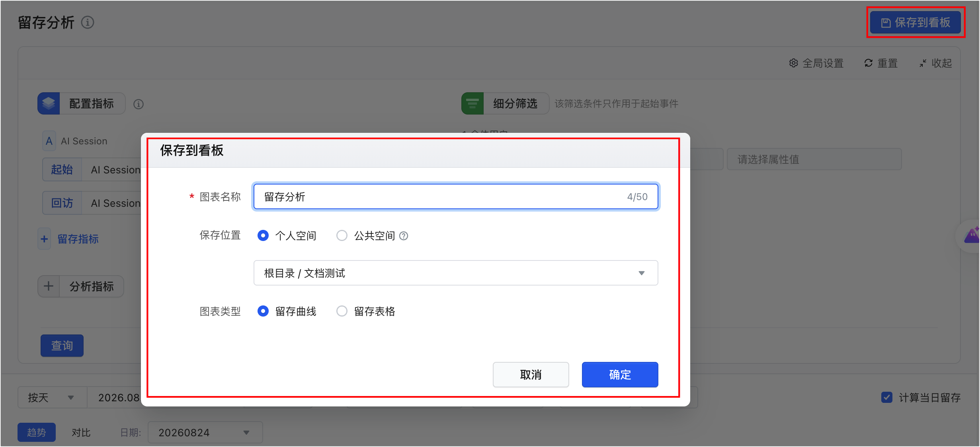Confirm saving with 确定 button
This screenshot has width=980, height=447.
tap(620, 375)
